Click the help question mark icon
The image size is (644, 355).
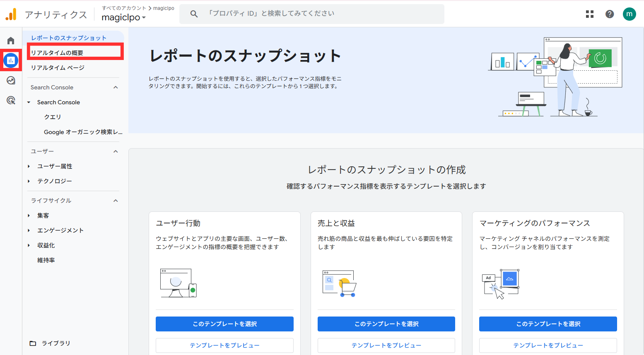610,14
